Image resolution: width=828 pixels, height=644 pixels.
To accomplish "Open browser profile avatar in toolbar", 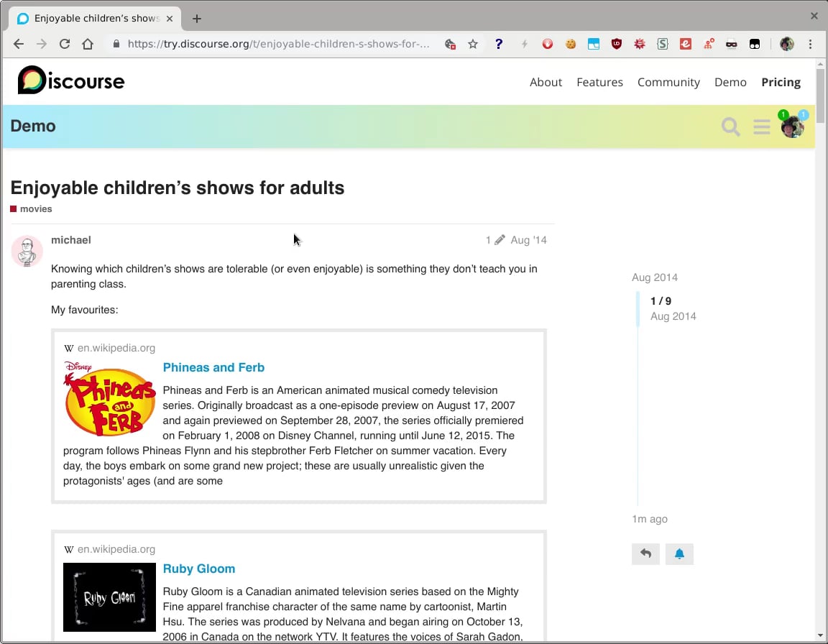I will pos(787,44).
